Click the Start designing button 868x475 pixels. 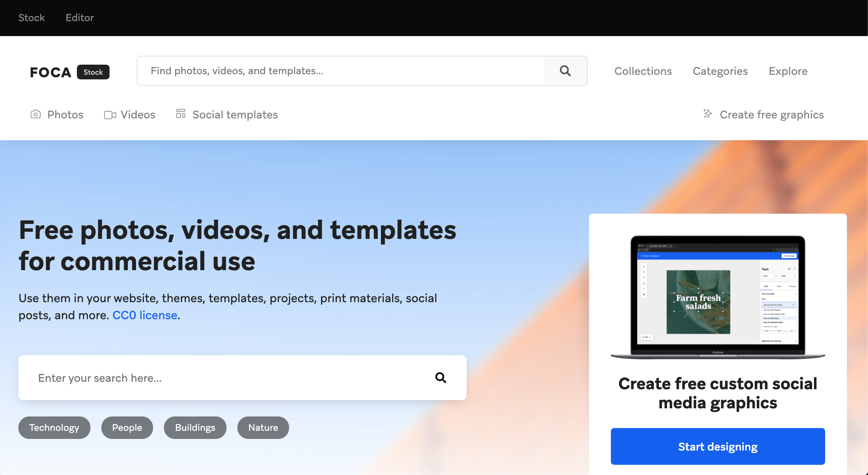[x=718, y=446]
